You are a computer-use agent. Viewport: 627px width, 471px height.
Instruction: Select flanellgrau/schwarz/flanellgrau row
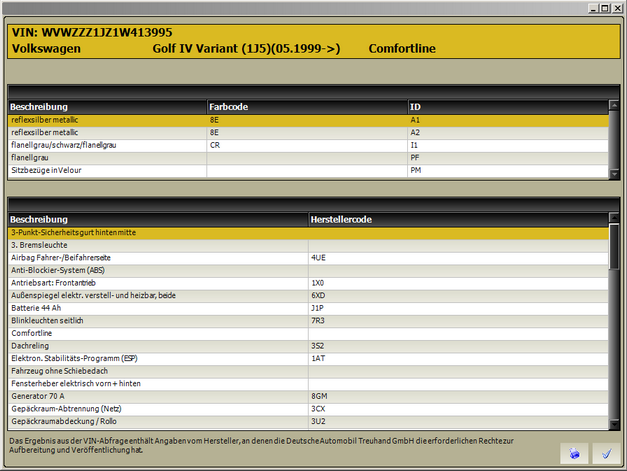coord(308,145)
